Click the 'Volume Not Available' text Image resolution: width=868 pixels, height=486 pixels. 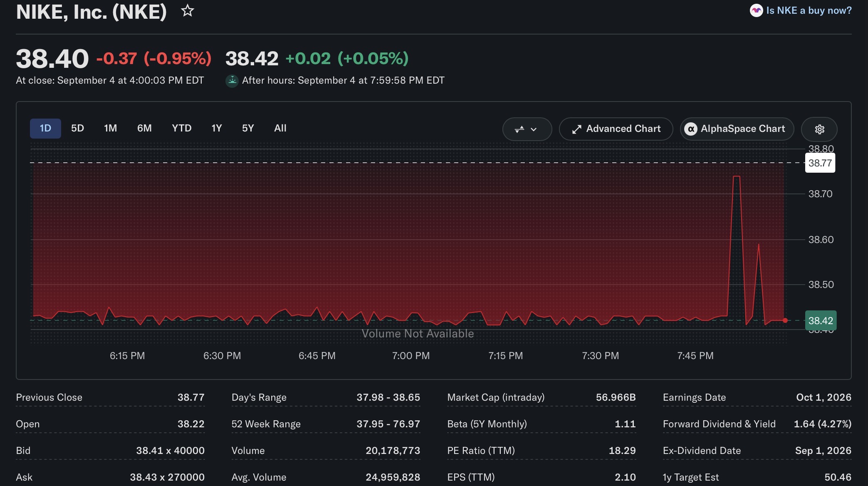coord(418,334)
